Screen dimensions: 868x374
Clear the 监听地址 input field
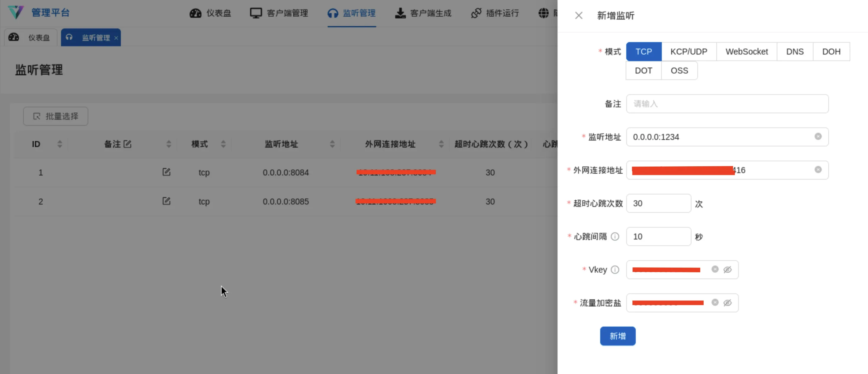(818, 136)
